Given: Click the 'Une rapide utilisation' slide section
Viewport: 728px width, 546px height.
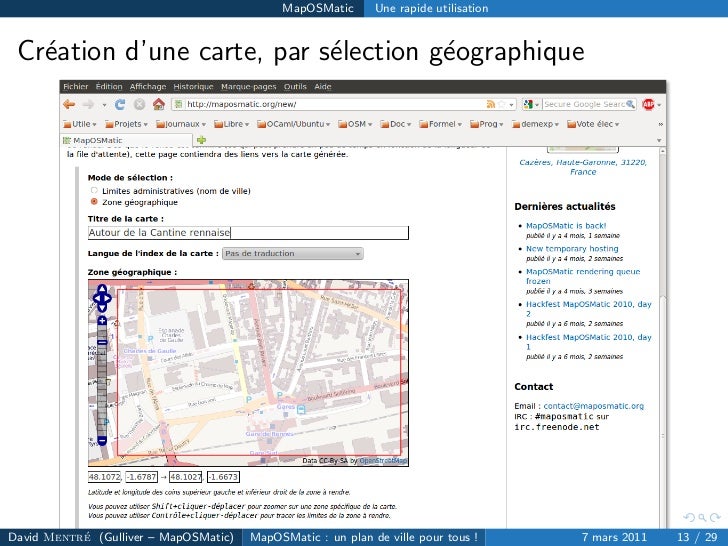Looking at the screenshot, I should pyautogui.click(x=432, y=8).
